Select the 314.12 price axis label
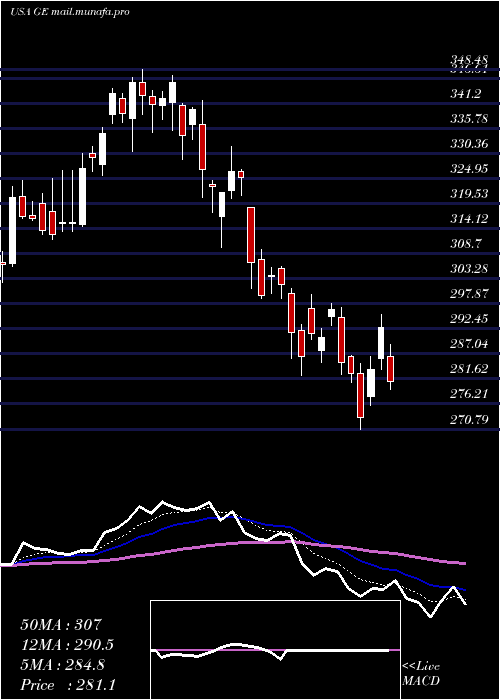Image resolution: width=500 pixels, height=700 pixels. [469, 219]
